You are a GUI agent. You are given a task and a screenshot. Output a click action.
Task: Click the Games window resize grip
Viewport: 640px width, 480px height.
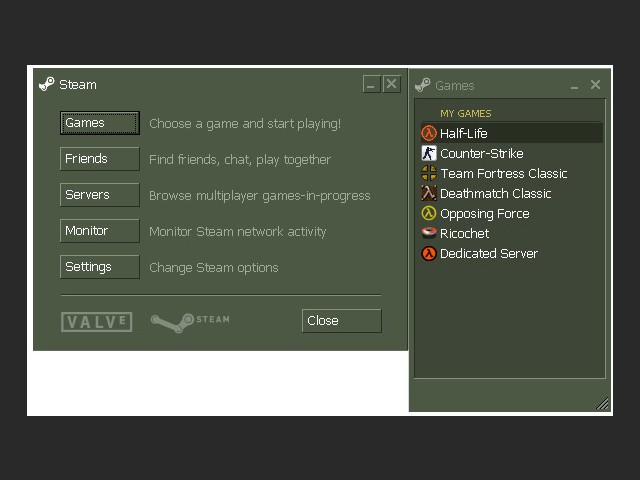tap(602, 403)
